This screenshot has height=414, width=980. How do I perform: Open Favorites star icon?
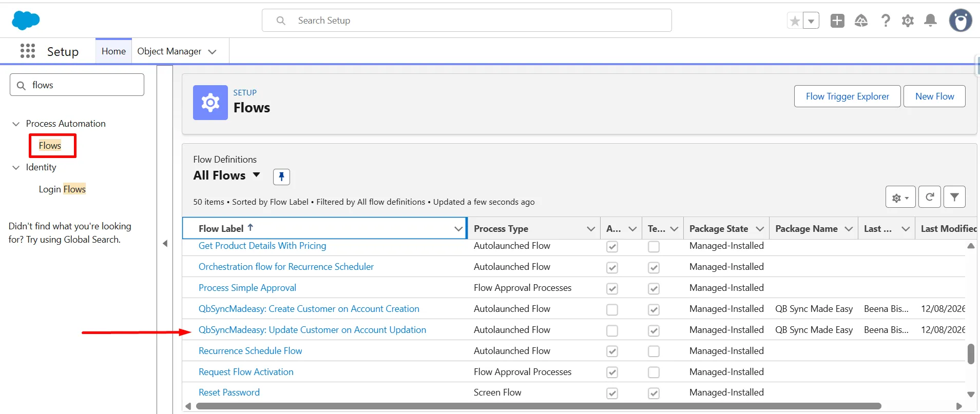795,21
